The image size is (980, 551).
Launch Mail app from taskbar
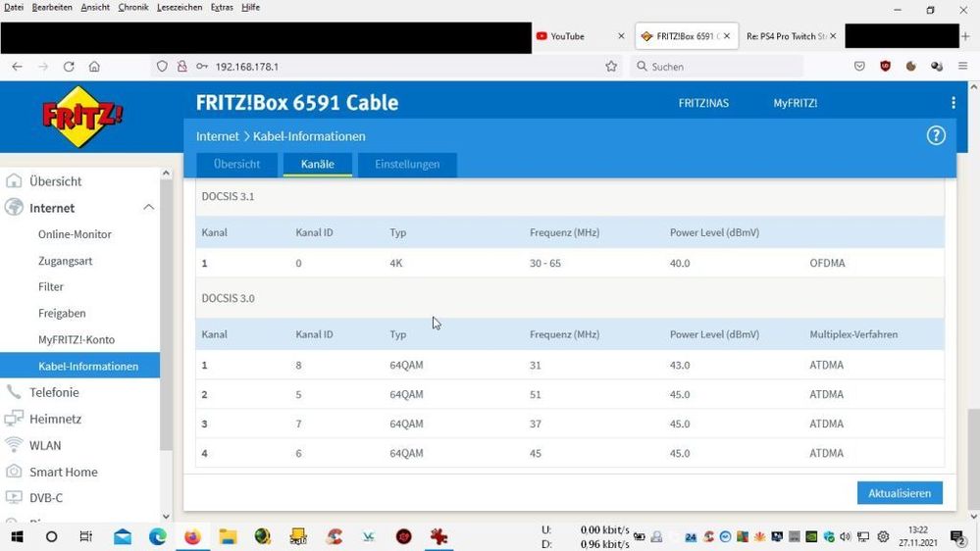(123, 536)
